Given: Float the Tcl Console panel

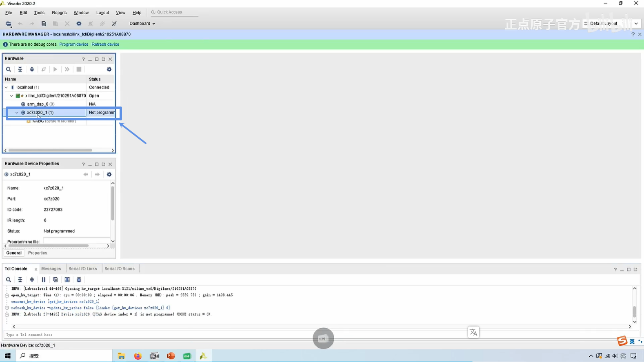Looking at the screenshot, I should point(635,269).
